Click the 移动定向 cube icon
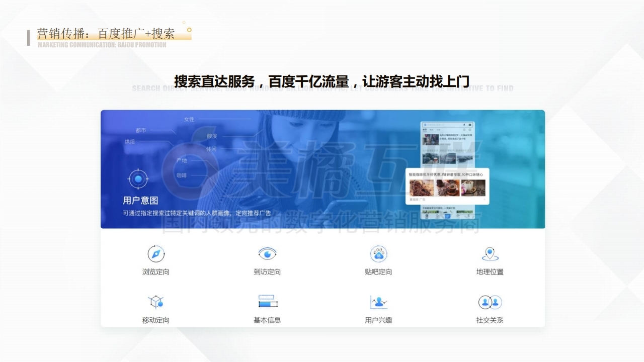 (156, 302)
